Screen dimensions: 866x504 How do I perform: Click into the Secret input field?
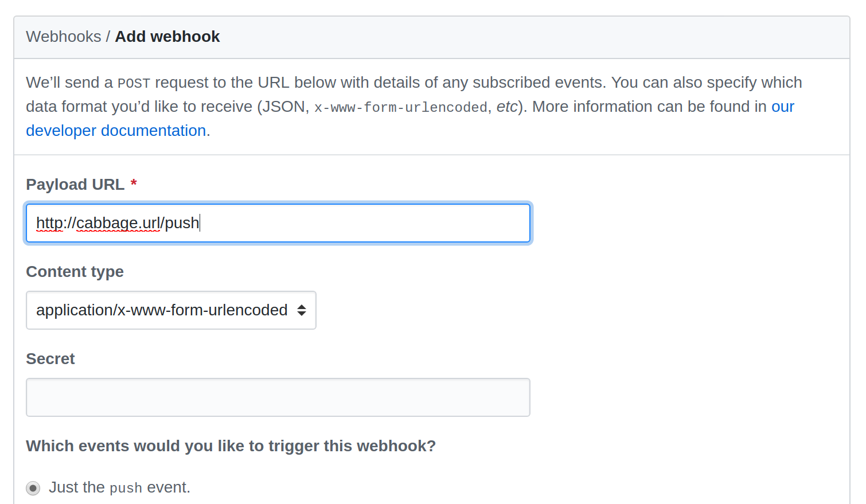[278, 397]
